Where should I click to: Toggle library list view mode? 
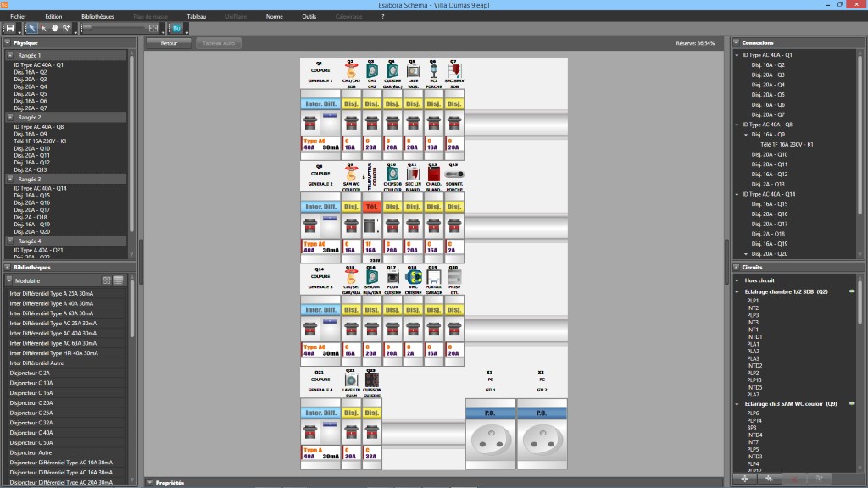point(119,280)
